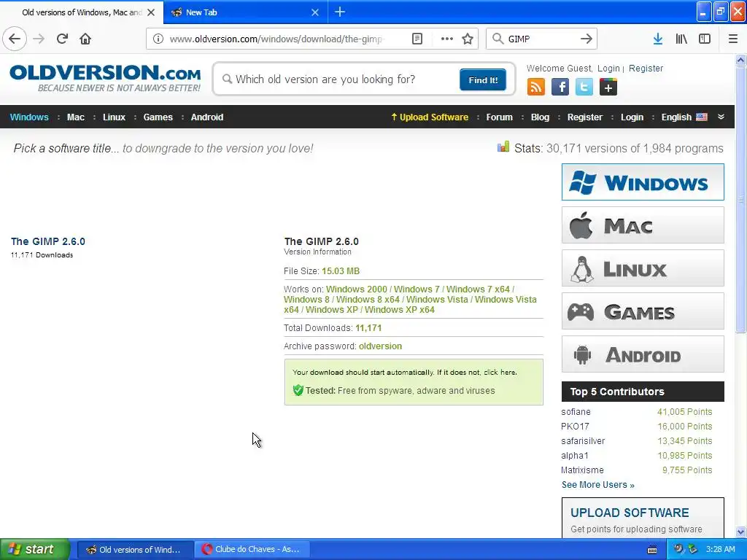This screenshot has height=560, width=747.
Task: Close the Old versions of Windows tab
Action: [x=151, y=12]
